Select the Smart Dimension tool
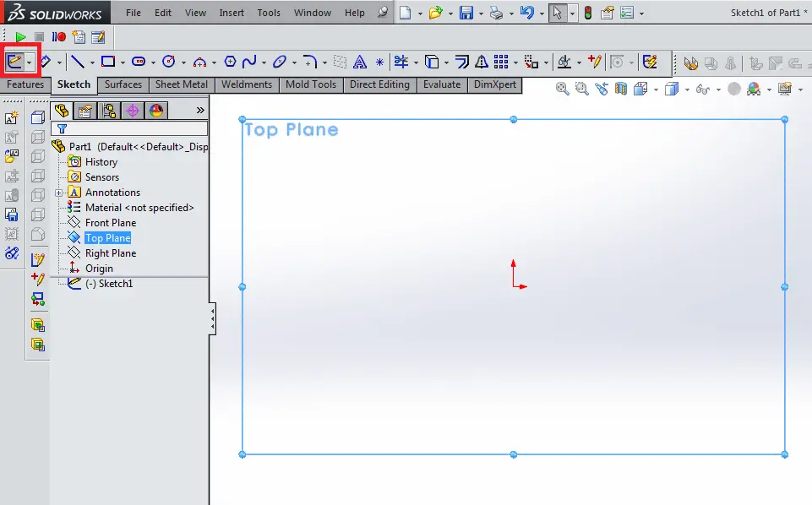812x505 pixels. coord(45,62)
